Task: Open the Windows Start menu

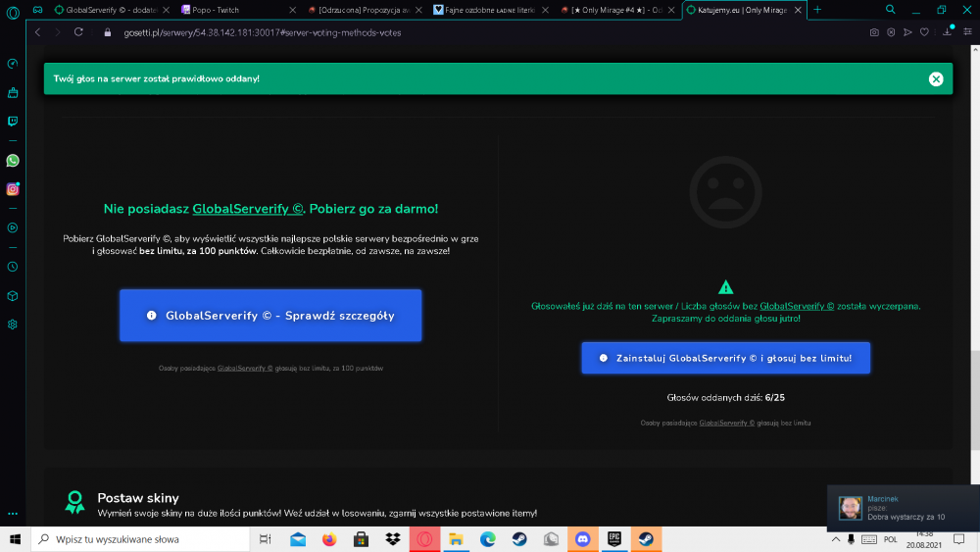Action: [15, 539]
